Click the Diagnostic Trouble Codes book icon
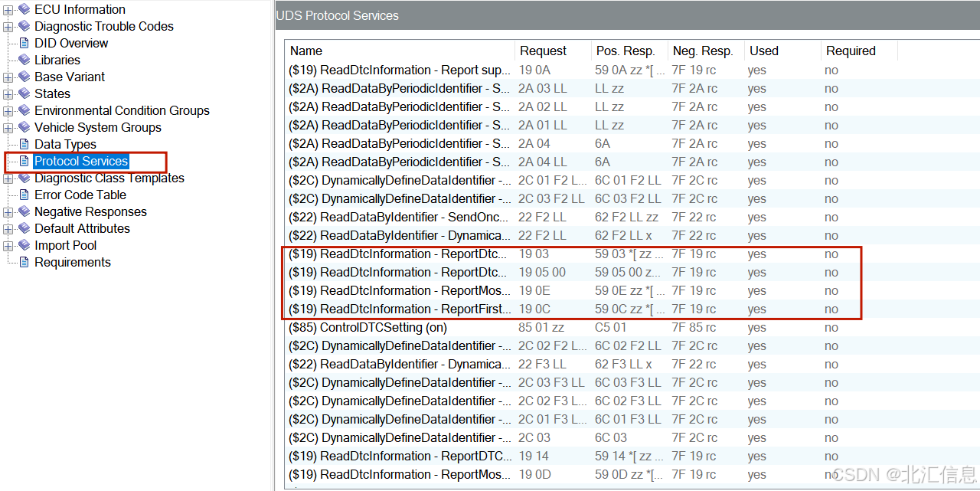 click(x=24, y=26)
